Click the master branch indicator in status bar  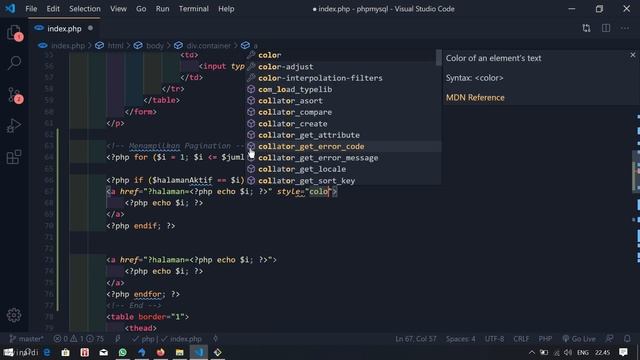[x=26, y=339]
